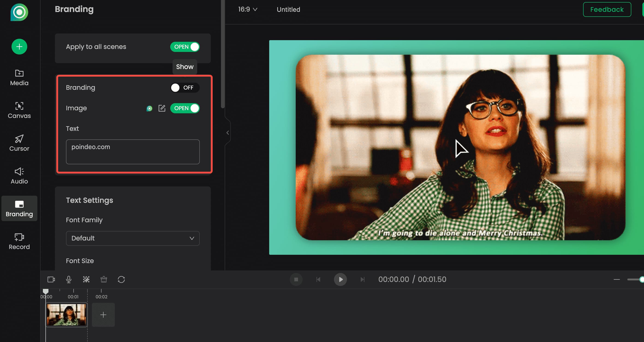The width and height of the screenshot is (644, 342).
Task: Click the timeline zoom slider
Action: point(635,279)
